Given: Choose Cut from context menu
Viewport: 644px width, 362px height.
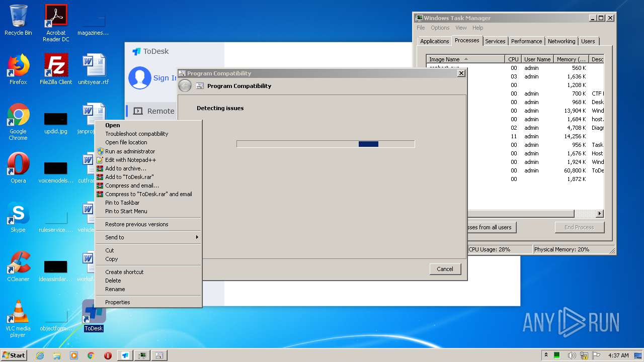Looking at the screenshot, I should [148, 250].
